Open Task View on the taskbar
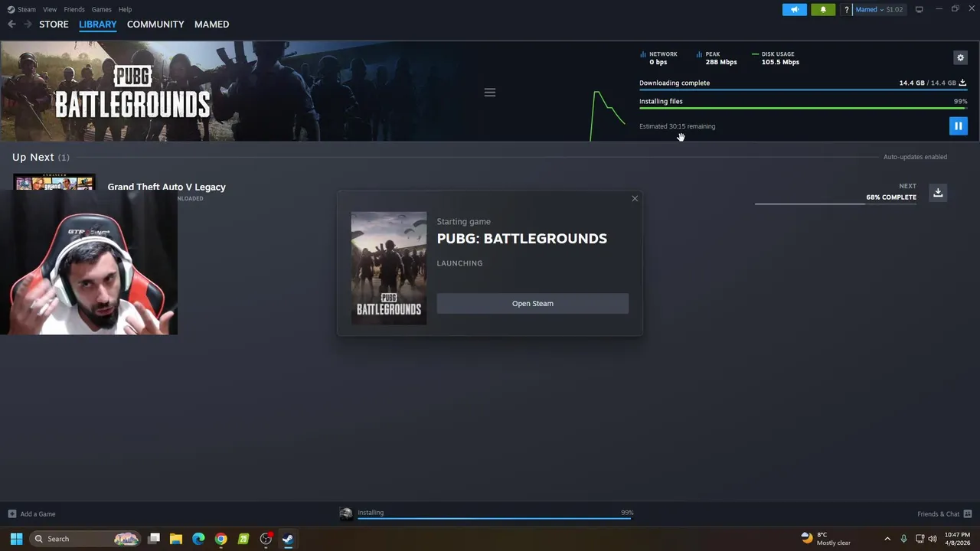The height and width of the screenshot is (551, 980). pyautogui.click(x=154, y=539)
